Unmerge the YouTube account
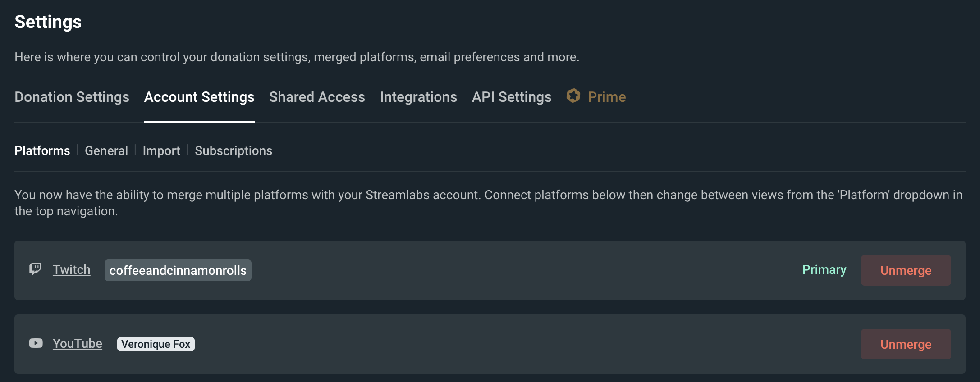 tap(906, 344)
